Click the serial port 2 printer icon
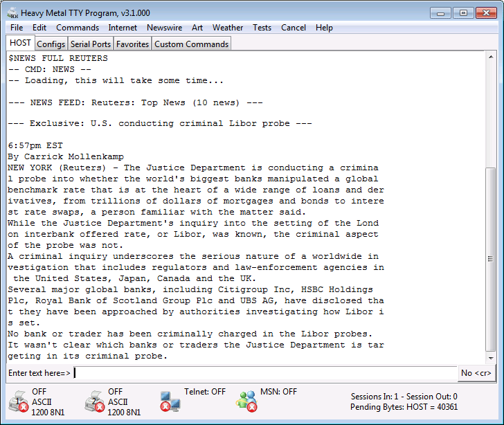This screenshot has width=504, height=425. (x=94, y=401)
